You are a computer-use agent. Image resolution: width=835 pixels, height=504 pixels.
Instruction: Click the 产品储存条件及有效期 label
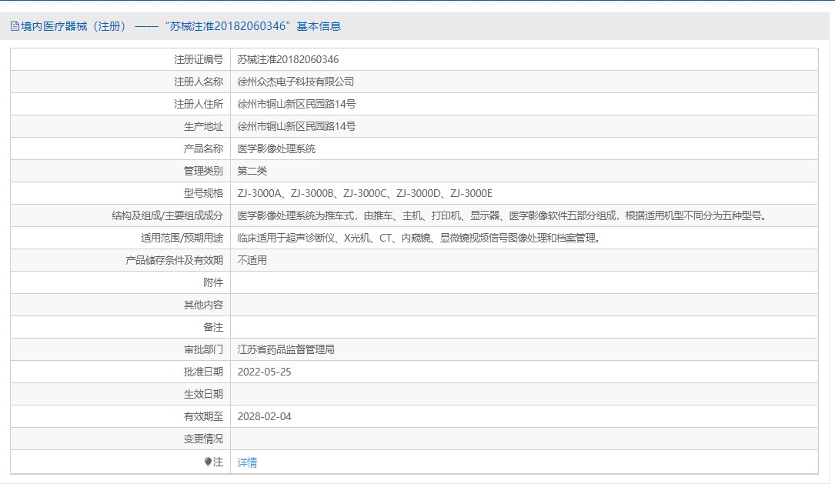(174, 261)
